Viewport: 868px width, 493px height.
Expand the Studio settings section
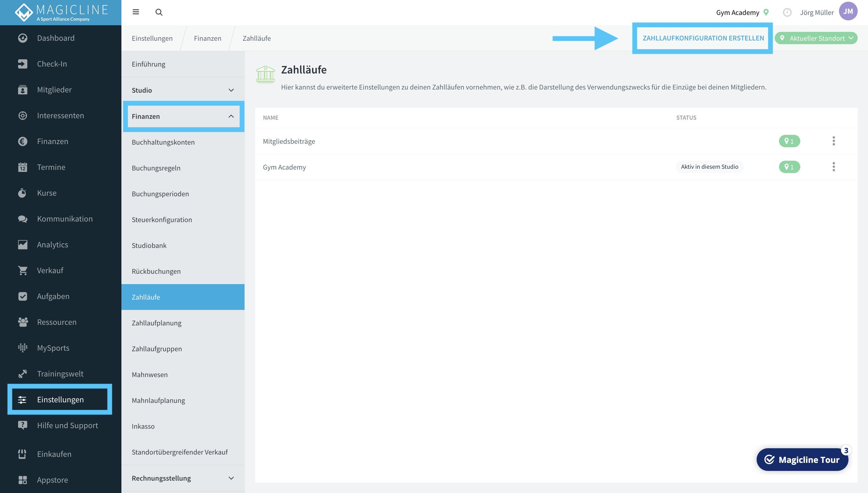[x=183, y=90]
